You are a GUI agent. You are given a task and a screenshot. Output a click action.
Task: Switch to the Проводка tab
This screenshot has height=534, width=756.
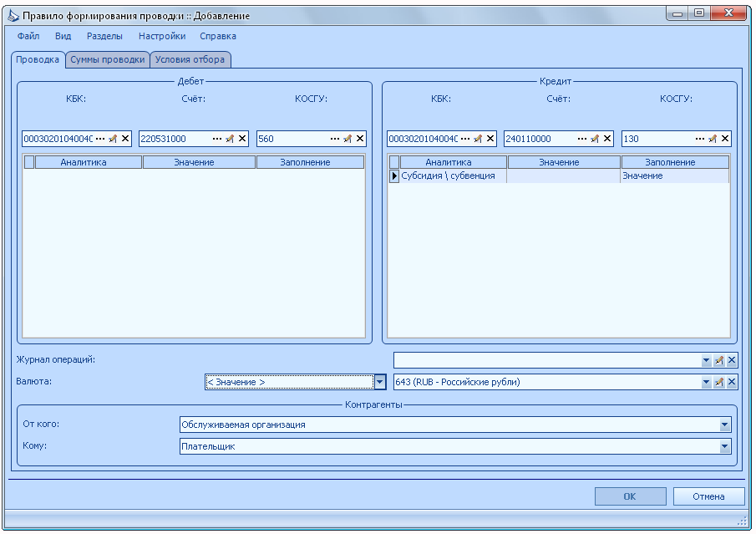tap(38, 60)
